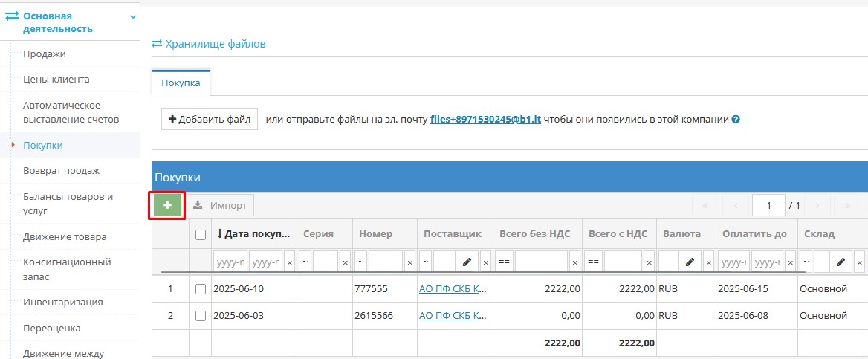Clear the Всего с НДС filter with x
868x359 pixels.
[649, 262]
